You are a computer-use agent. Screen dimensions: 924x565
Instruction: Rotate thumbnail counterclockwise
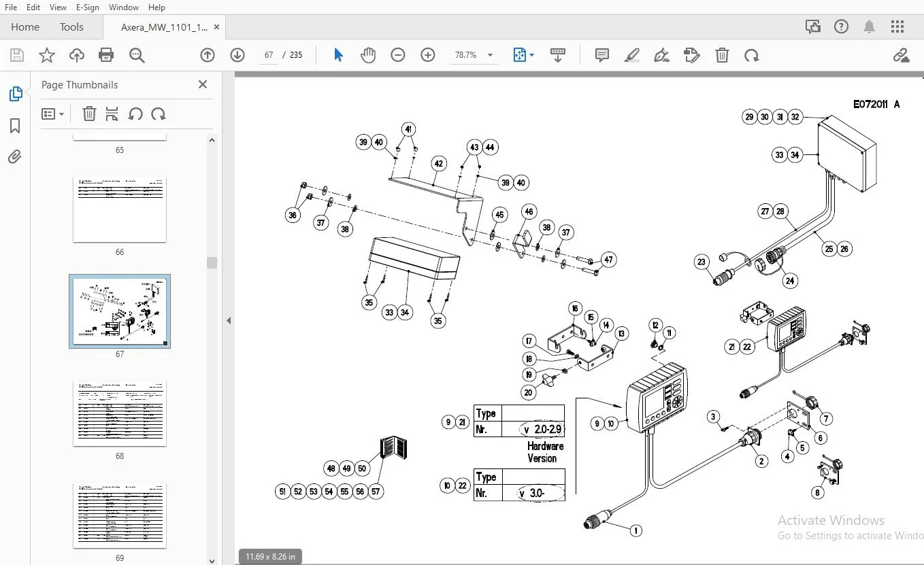point(135,114)
